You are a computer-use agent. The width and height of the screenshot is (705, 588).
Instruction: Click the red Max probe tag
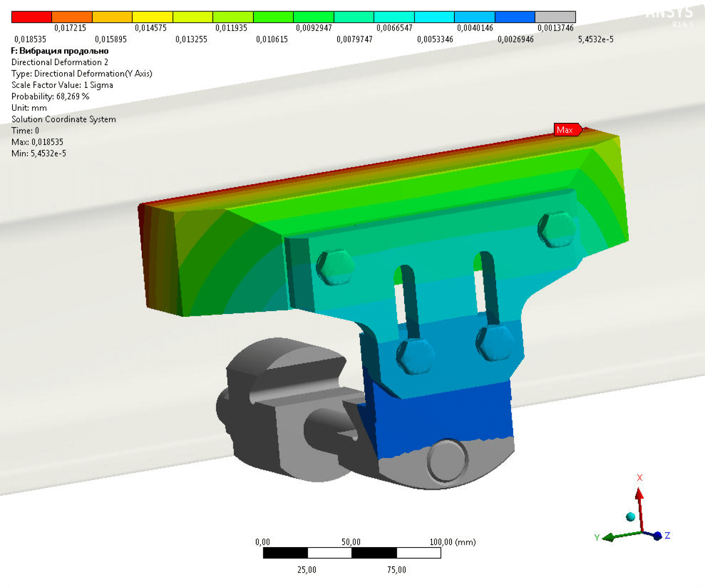pos(568,130)
